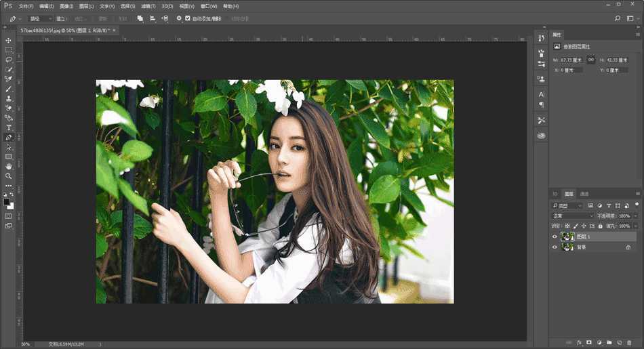644x349 pixels.
Task: Open the 文件(F) menu
Action: pos(26,5)
